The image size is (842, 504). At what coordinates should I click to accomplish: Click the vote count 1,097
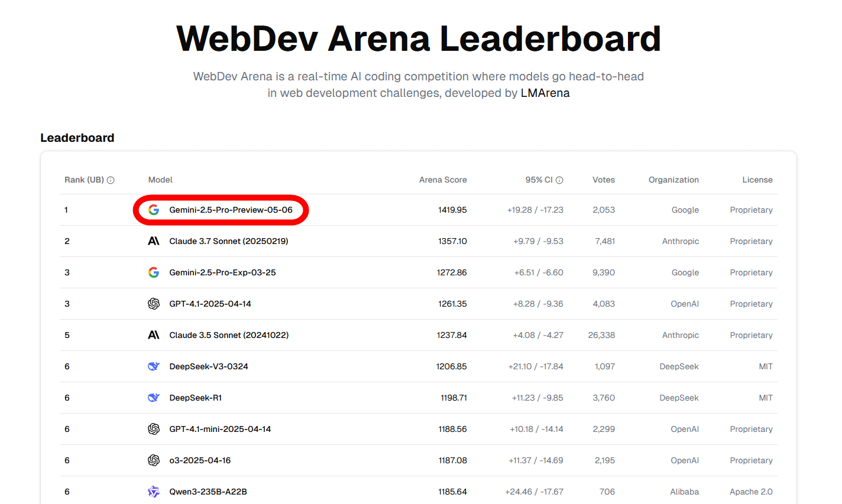pos(605,366)
